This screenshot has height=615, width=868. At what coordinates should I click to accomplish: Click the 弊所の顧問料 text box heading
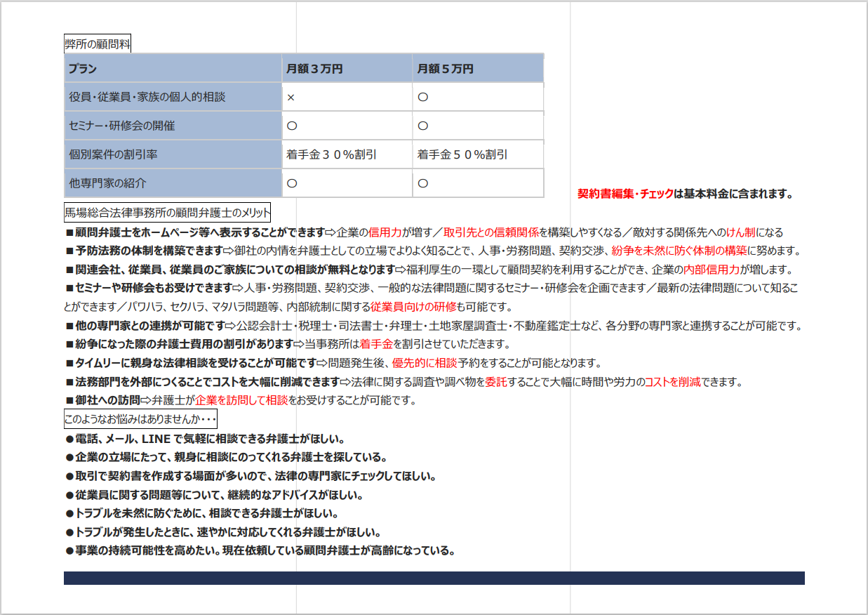[98, 44]
